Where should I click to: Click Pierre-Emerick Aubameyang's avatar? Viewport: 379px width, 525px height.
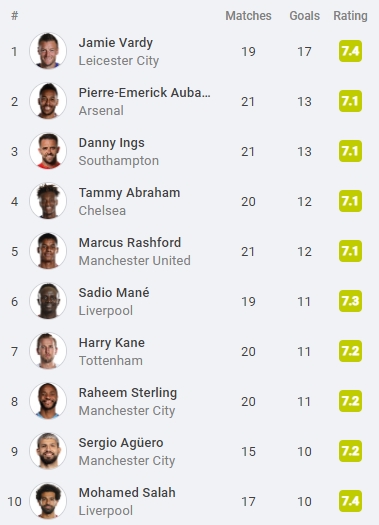(48, 101)
